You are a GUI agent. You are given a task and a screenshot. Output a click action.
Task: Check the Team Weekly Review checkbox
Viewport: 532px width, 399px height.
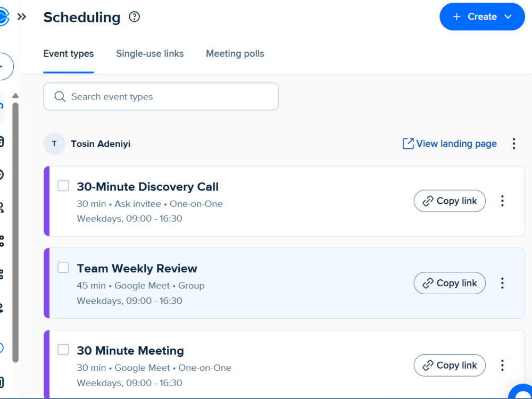click(x=63, y=268)
